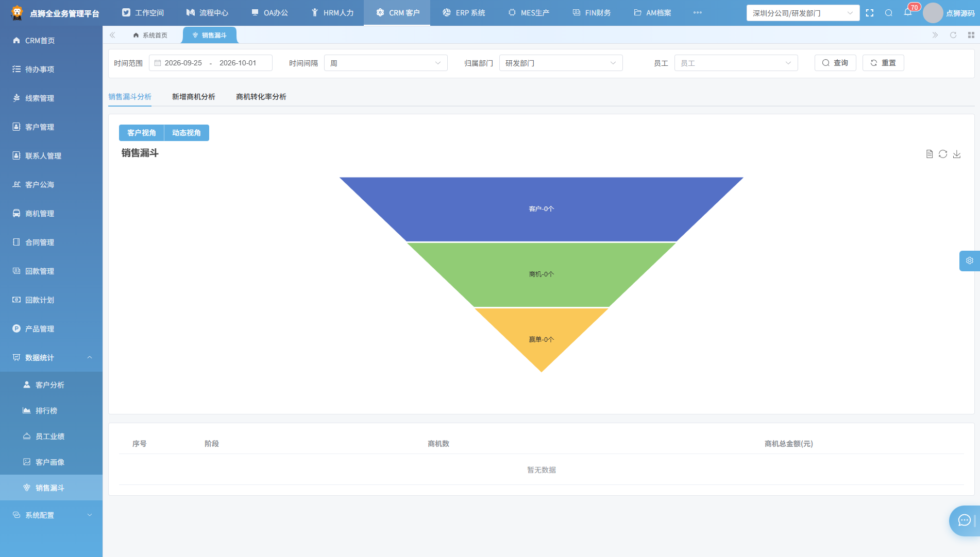Download the sales funnel chart as image
This screenshot has width=980, height=557.
pyautogui.click(x=957, y=154)
